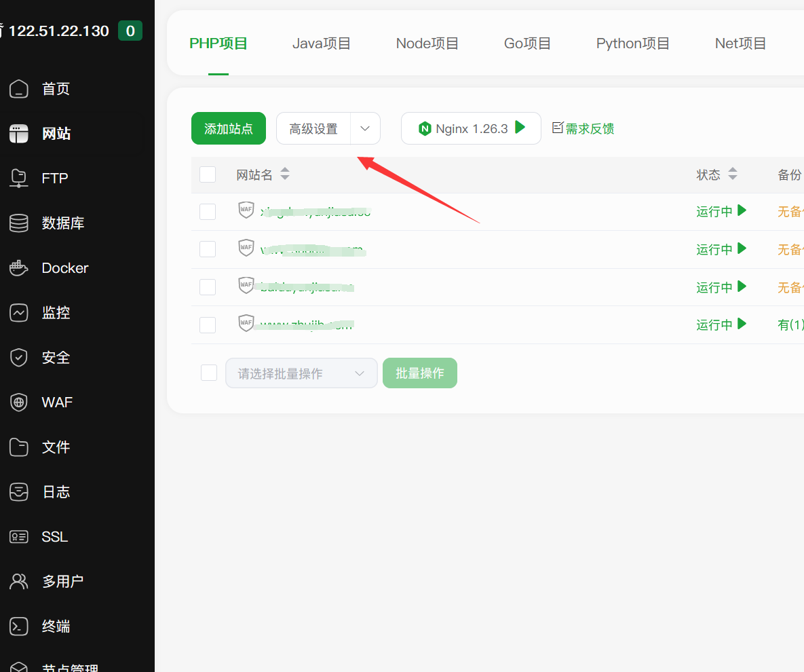The width and height of the screenshot is (804, 672).
Task: Open the 数据库 database icon
Action: coord(19,223)
